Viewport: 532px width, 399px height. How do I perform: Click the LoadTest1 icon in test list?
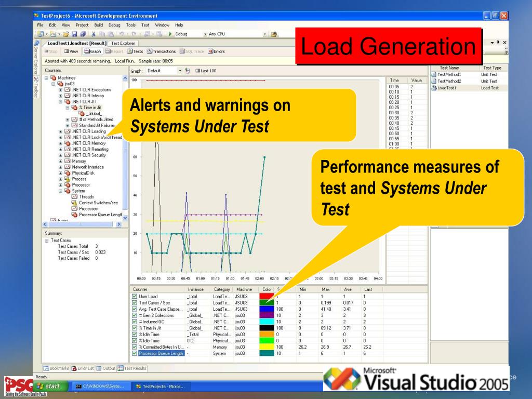[x=434, y=88]
